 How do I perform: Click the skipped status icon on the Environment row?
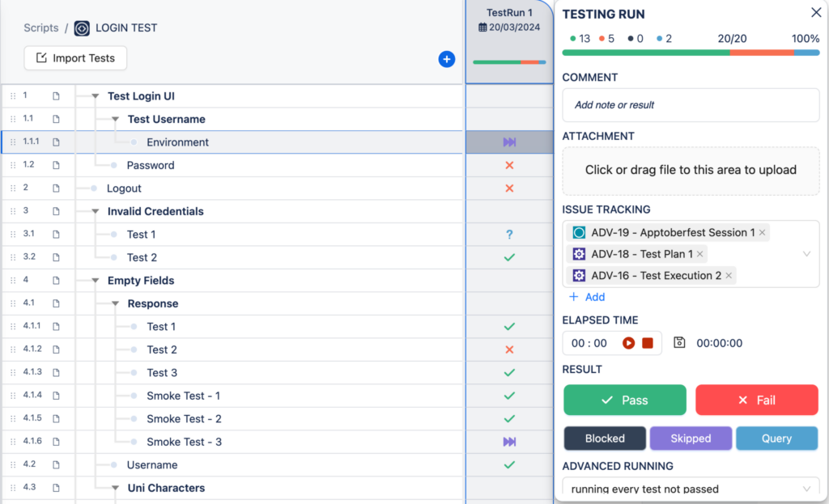coord(509,142)
